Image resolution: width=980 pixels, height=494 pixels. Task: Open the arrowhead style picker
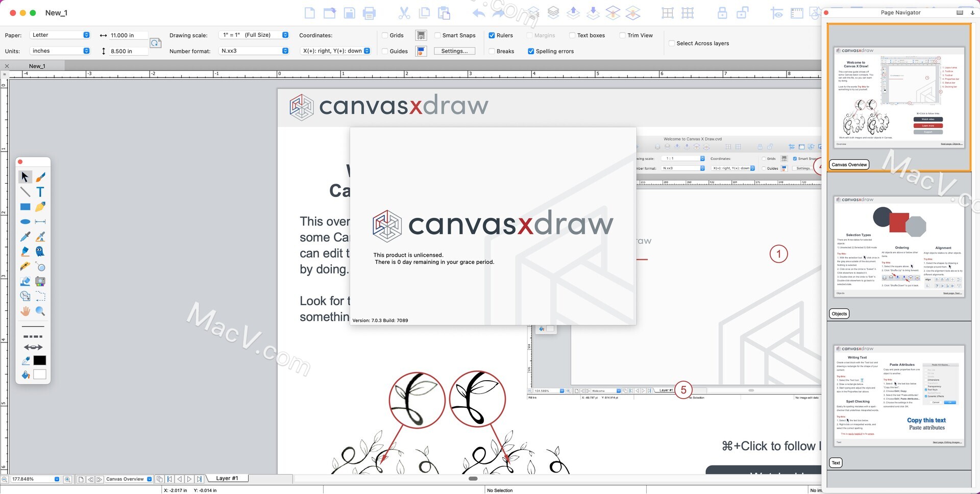[x=33, y=348]
